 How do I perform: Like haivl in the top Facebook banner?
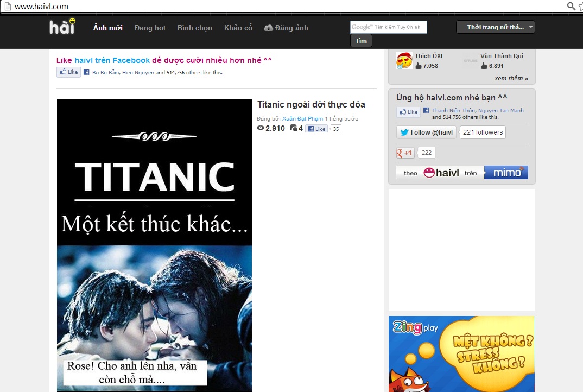pyautogui.click(x=69, y=72)
